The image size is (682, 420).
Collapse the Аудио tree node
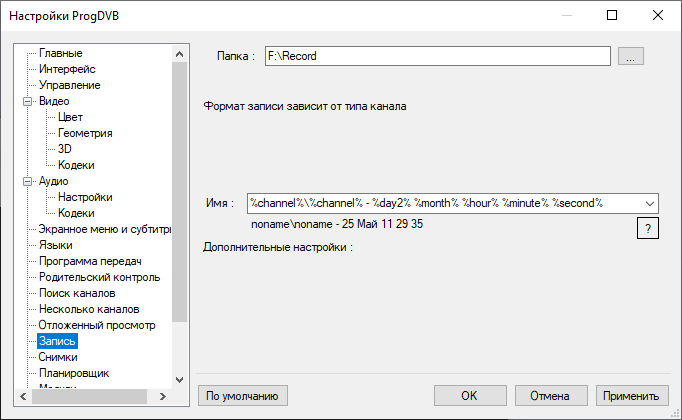[28, 181]
